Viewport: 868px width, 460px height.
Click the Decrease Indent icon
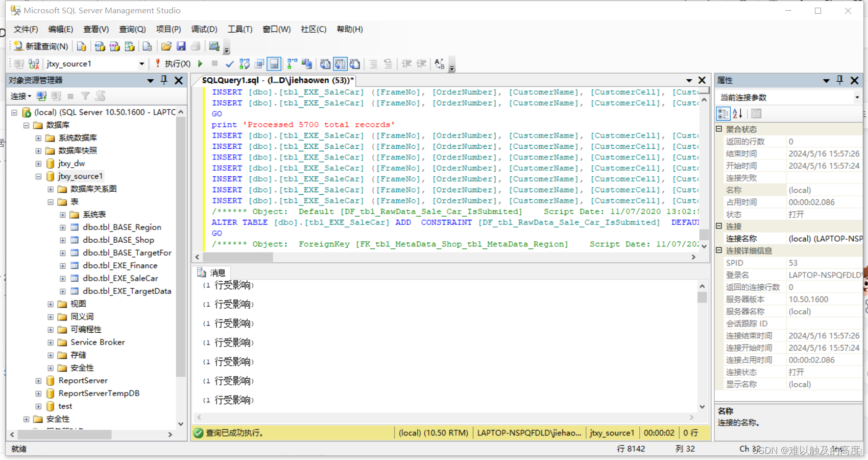click(x=406, y=64)
